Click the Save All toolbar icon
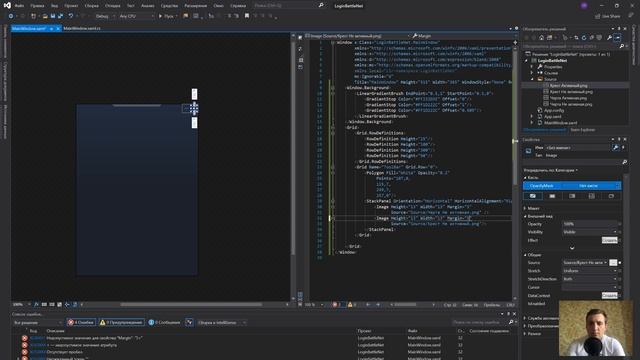This screenshot has height=360, width=640. coord(60,16)
